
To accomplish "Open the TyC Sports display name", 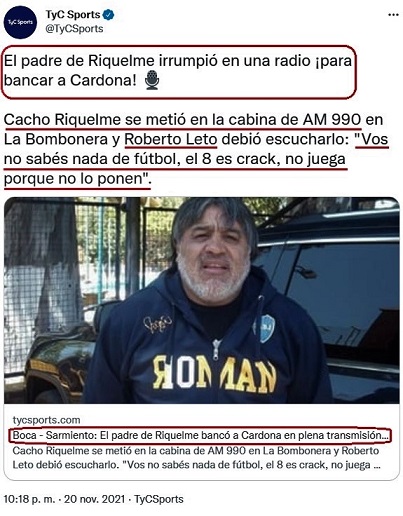I will 73,15.
